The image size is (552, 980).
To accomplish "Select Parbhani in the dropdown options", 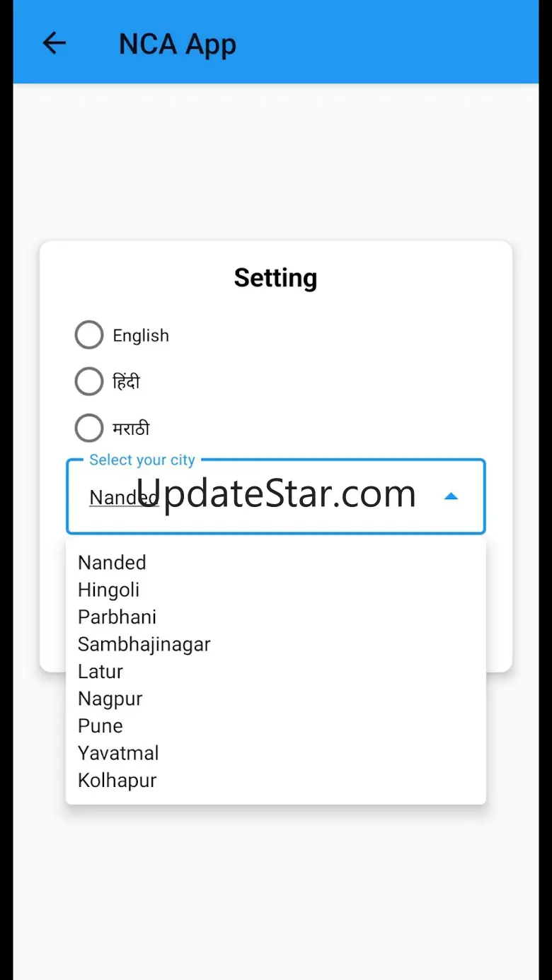I will (117, 617).
